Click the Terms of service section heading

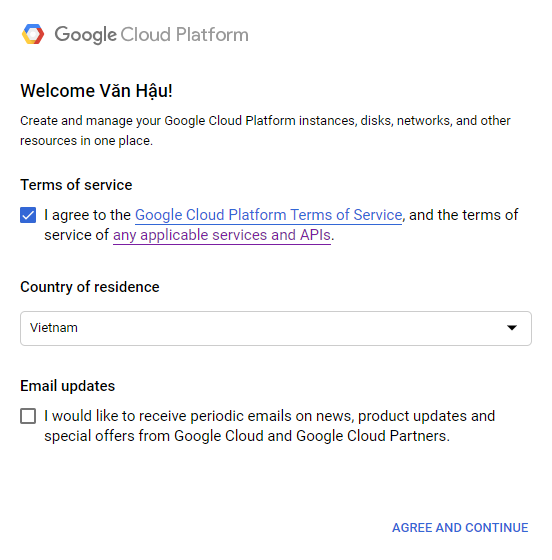click(76, 185)
